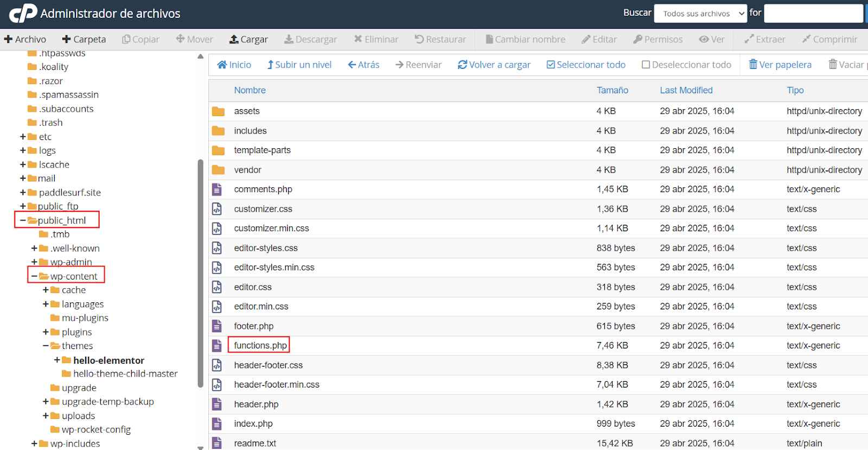The width and height of the screenshot is (868, 450).
Task: Click the Editar toolbar button
Action: (x=599, y=39)
